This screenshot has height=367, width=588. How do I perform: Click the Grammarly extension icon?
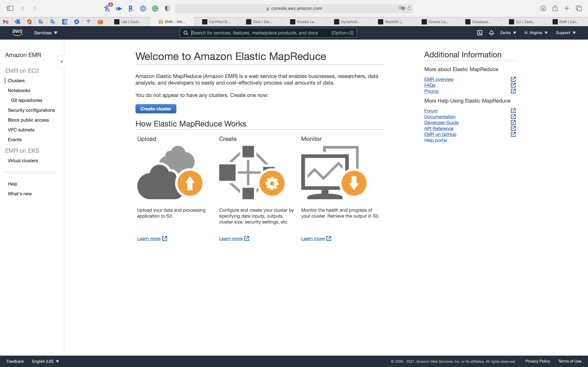(155, 9)
